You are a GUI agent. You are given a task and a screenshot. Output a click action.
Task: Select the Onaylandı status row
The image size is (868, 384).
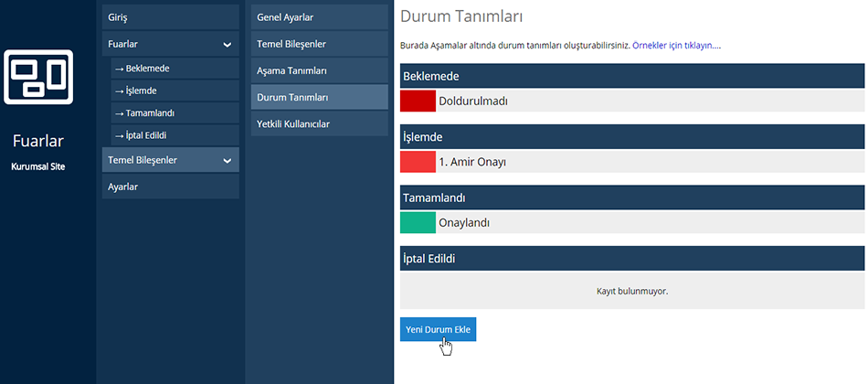coord(632,223)
